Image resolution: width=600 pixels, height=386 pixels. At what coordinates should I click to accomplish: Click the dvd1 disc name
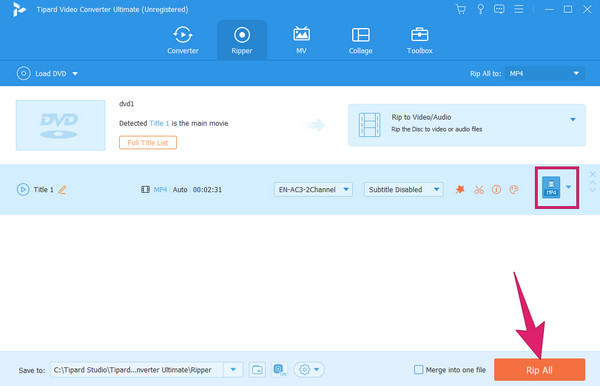click(x=127, y=104)
